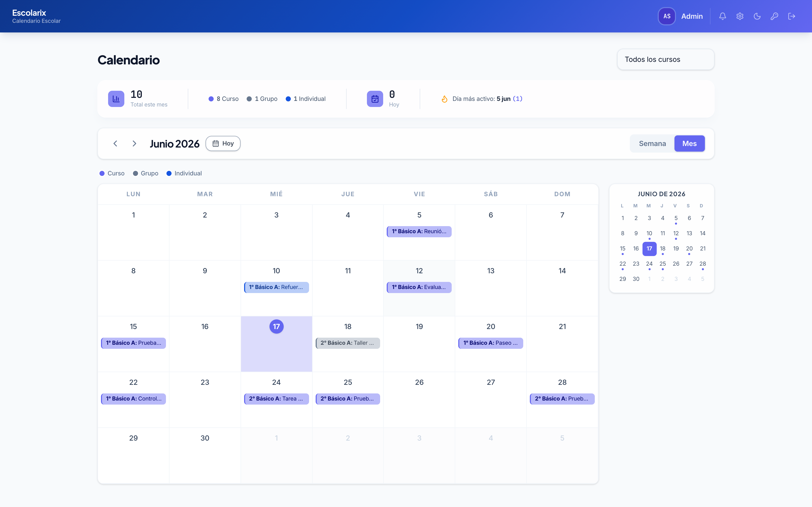812x507 pixels.
Task: Click the flame most-active-day icon
Action: (444, 99)
